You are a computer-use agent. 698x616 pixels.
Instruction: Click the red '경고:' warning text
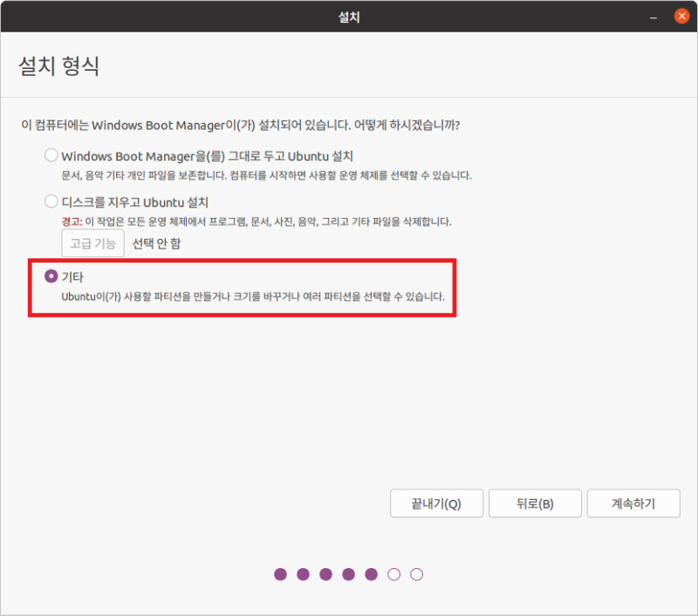coord(72,222)
